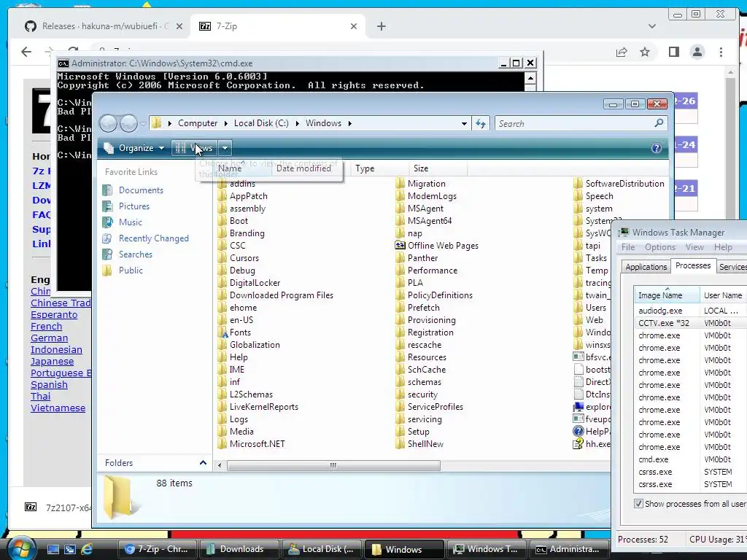Expand breadcrumb arrow after Computer

[x=226, y=123]
